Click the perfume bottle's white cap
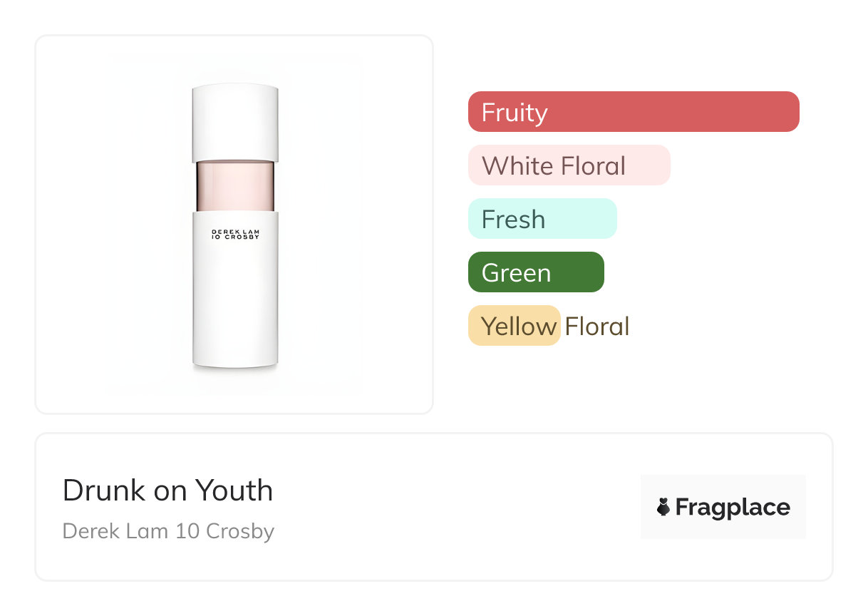 [235, 121]
